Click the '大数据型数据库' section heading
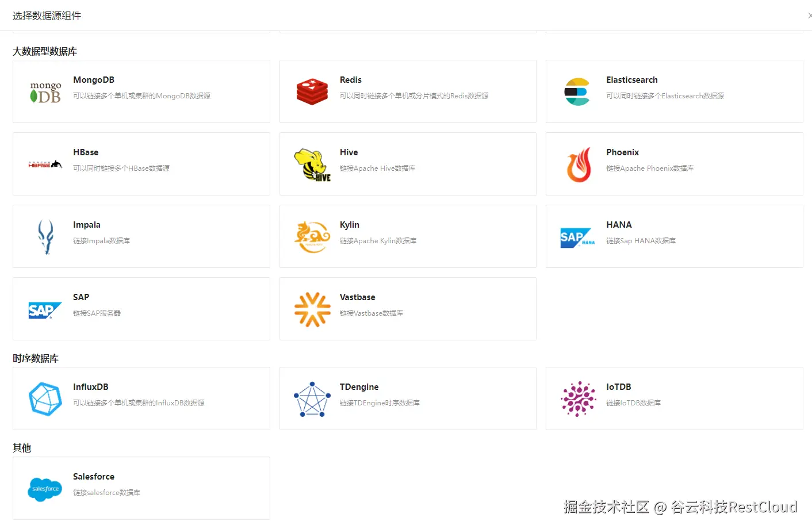 pos(45,52)
